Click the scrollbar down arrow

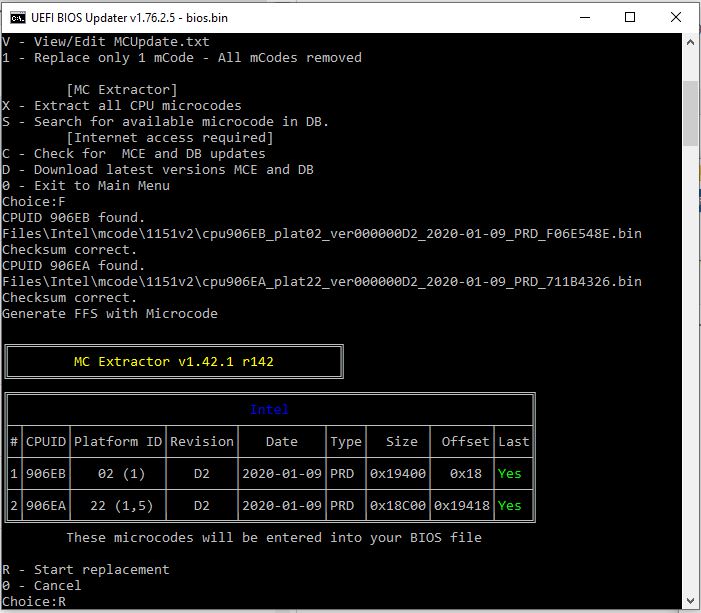pyautogui.click(x=690, y=600)
